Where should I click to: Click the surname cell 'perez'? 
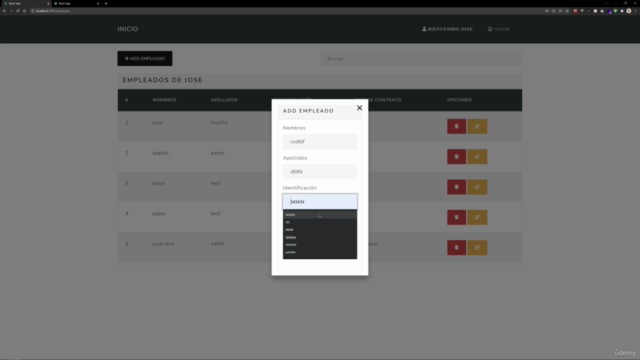(218, 153)
